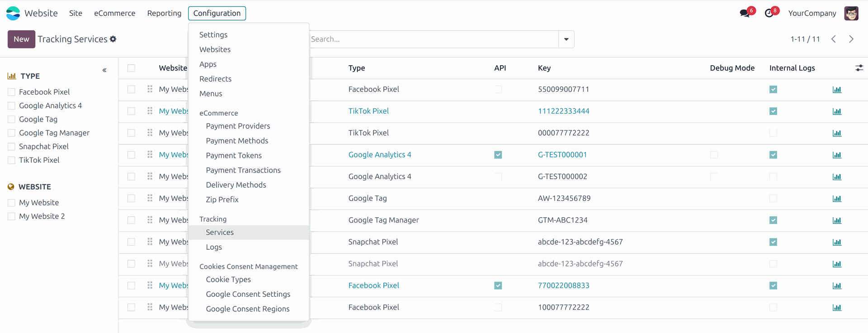Check the TikTok Pixel type filter
868x333 pixels.
click(x=12, y=160)
